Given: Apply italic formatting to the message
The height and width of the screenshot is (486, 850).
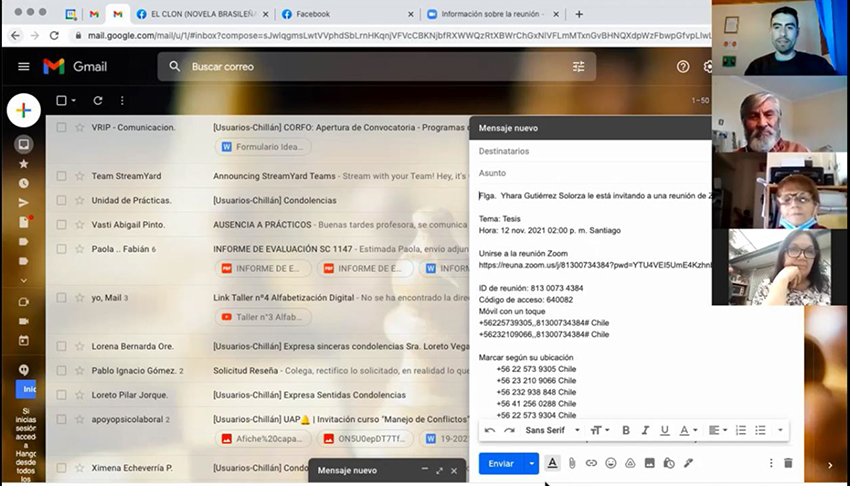Looking at the screenshot, I should pyautogui.click(x=645, y=430).
